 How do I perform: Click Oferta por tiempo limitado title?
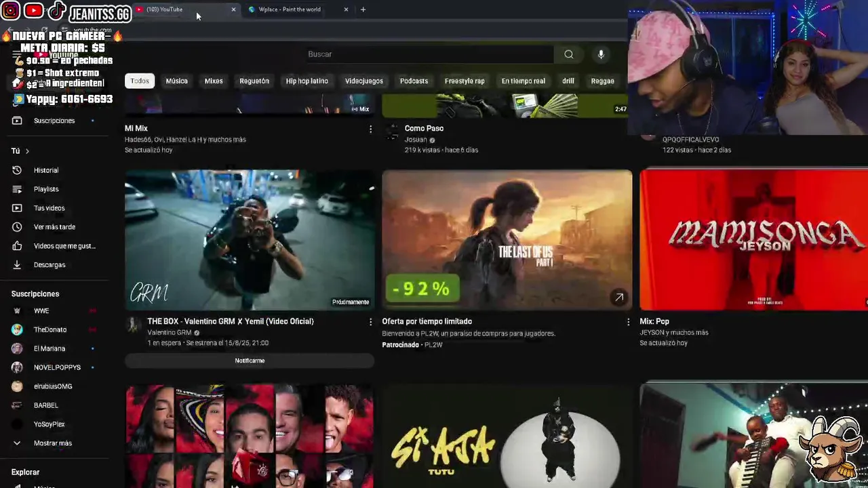(427, 321)
